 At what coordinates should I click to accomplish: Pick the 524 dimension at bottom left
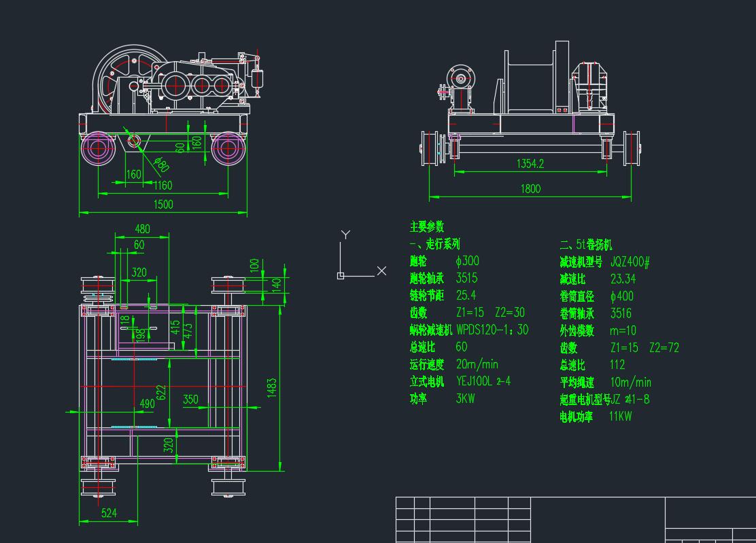click(x=109, y=513)
